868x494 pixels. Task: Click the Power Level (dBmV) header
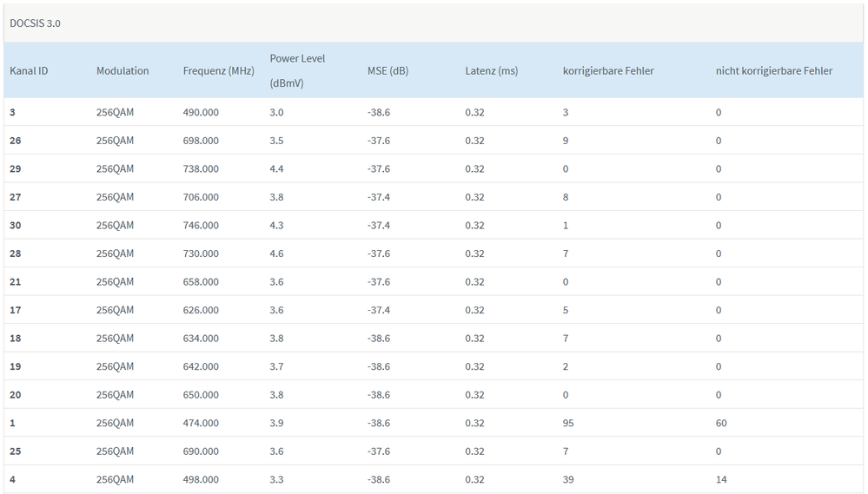[x=297, y=70]
